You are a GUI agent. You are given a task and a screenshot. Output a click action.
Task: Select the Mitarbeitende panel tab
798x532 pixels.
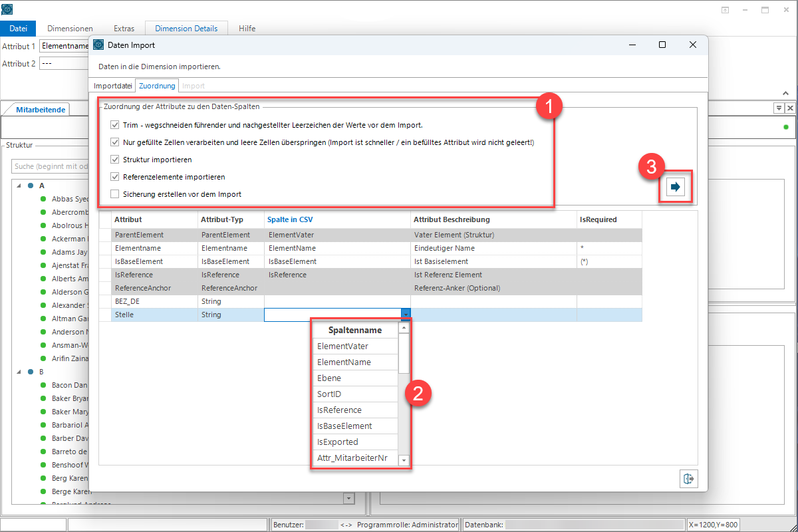[x=41, y=110]
